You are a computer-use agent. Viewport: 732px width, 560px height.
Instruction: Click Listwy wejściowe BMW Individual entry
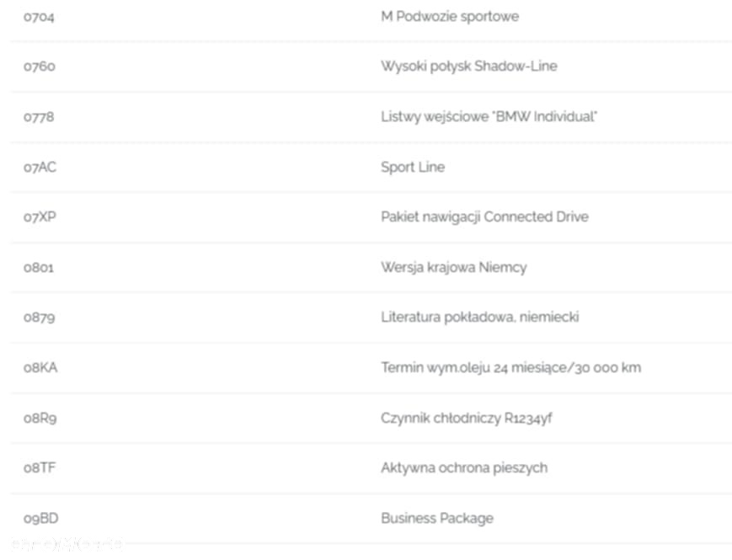click(x=489, y=117)
